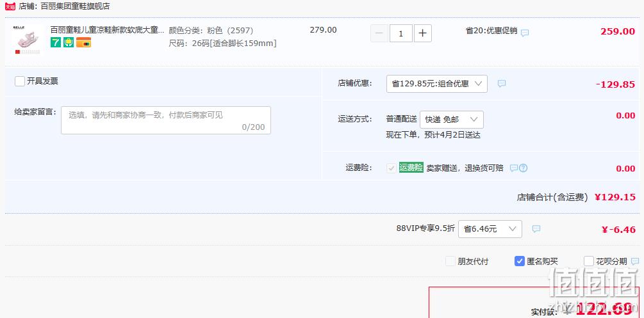Screen dimensions: 644x318
Task: Click the Tmall logo icon beside store name
Action: (x=10, y=6)
